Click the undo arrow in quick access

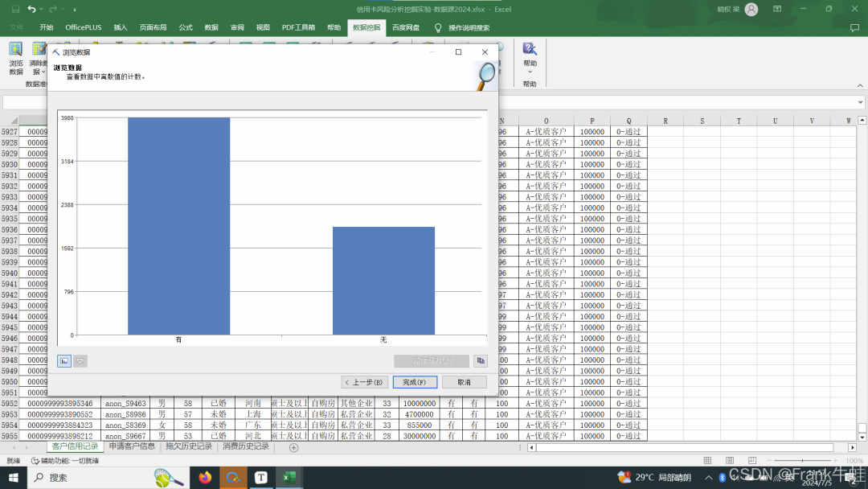pos(31,9)
